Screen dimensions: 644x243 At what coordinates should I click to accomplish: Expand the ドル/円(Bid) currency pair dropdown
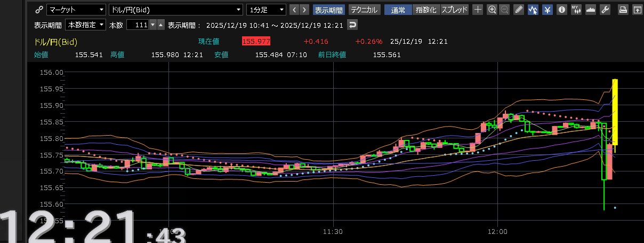tap(175, 10)
